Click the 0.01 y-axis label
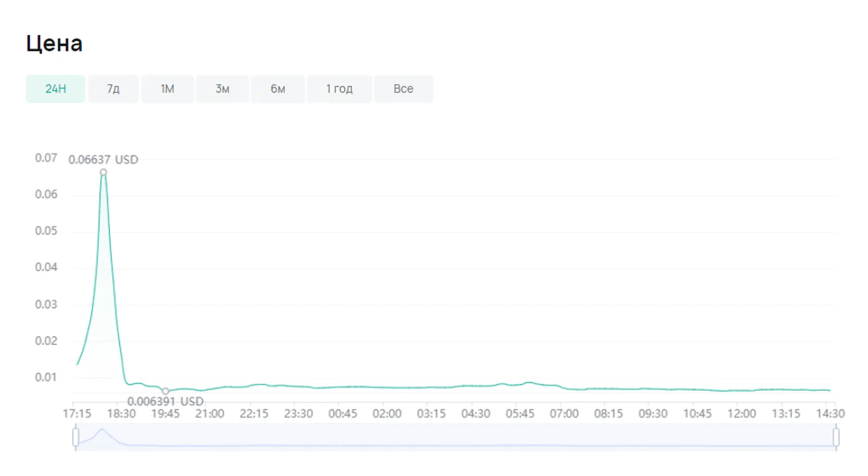The image size is (868, 476). click(x=46, y=377)
